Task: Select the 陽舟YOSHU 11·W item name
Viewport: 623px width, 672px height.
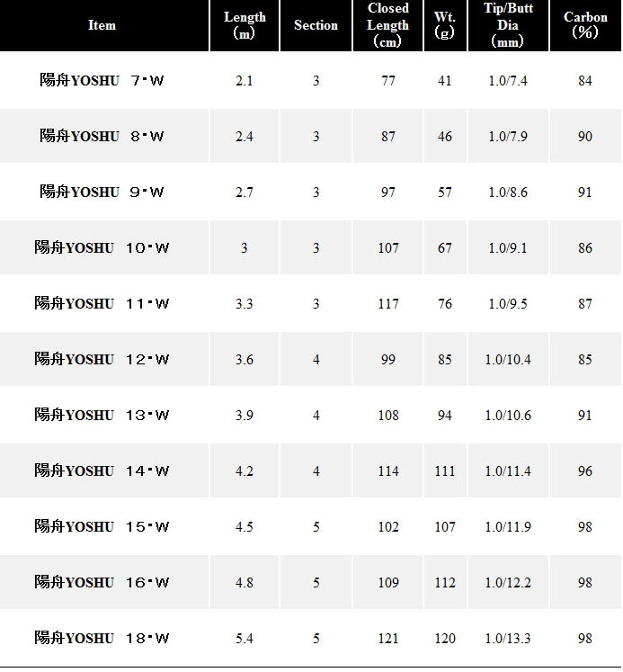Action: tap(102, 303)
